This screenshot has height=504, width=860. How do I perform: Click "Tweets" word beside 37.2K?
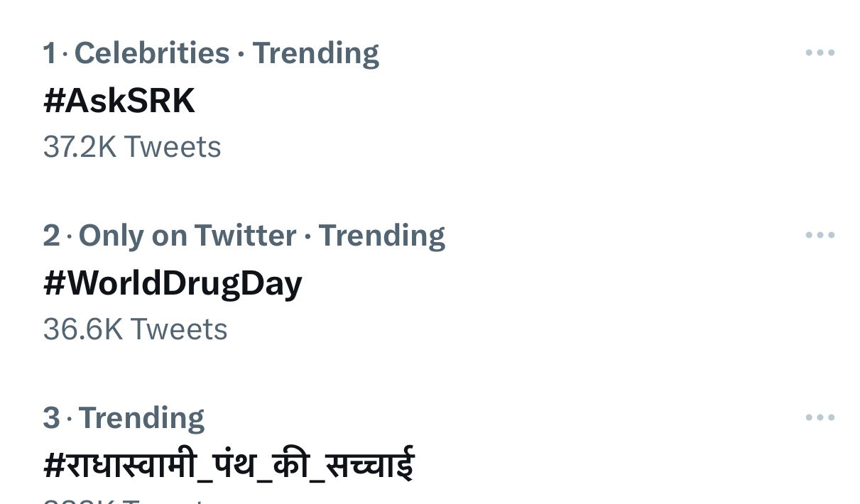tap(173, 147)
